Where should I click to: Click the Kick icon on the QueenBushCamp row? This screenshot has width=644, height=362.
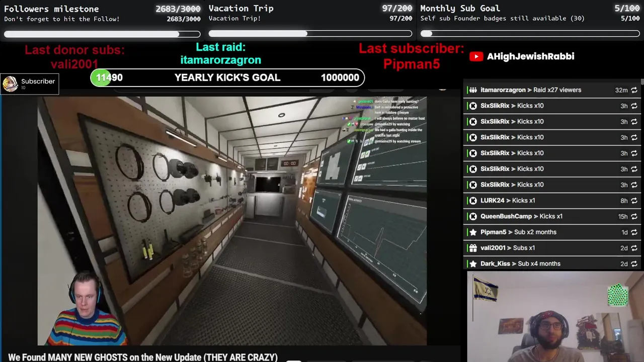coord(473,216)
